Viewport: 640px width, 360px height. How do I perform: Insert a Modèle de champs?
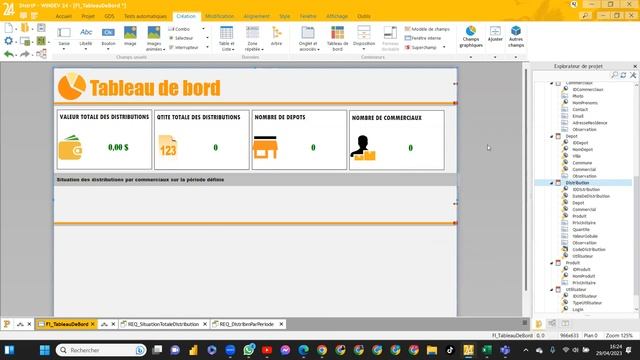point(427,29)
